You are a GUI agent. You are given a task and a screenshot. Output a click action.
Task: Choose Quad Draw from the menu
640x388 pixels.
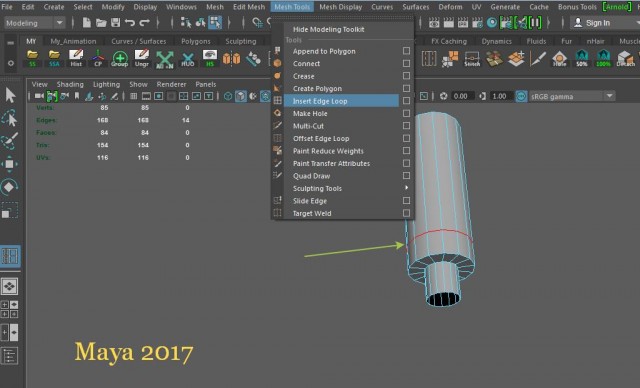(311, 176)
